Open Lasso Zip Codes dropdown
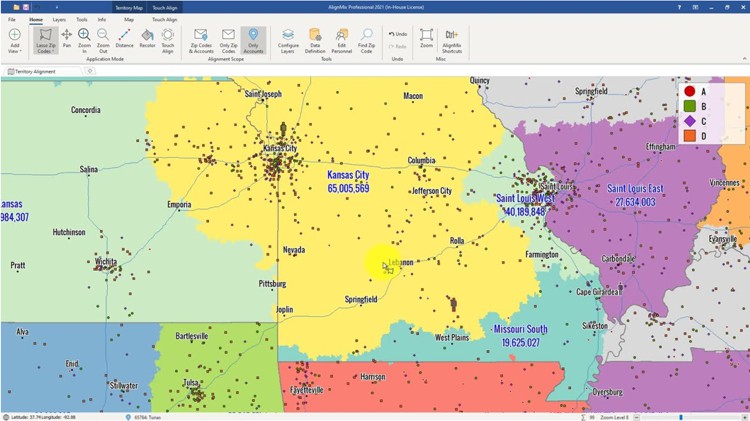The width and height of the screenshot is (750, 421). click(44, 41)
